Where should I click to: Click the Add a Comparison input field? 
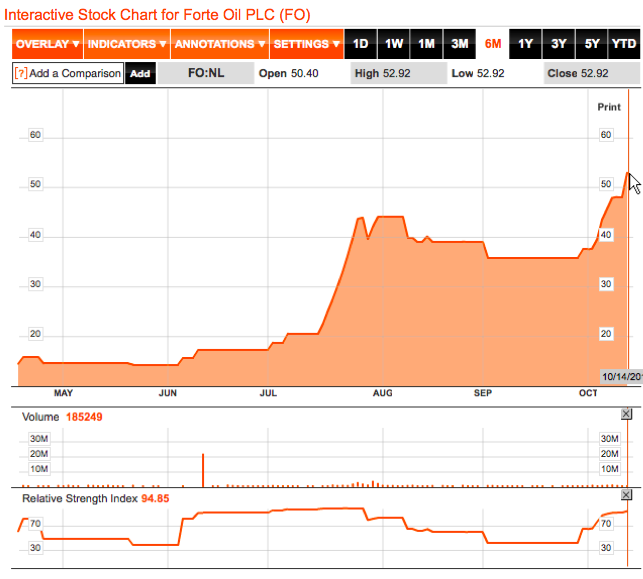click(x=68, y=73)
